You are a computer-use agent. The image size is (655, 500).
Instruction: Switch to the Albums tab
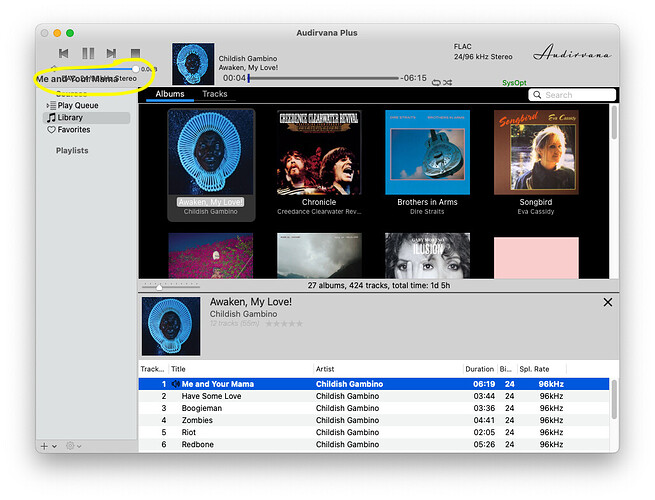pyautogui.click(x=170, y=94)
